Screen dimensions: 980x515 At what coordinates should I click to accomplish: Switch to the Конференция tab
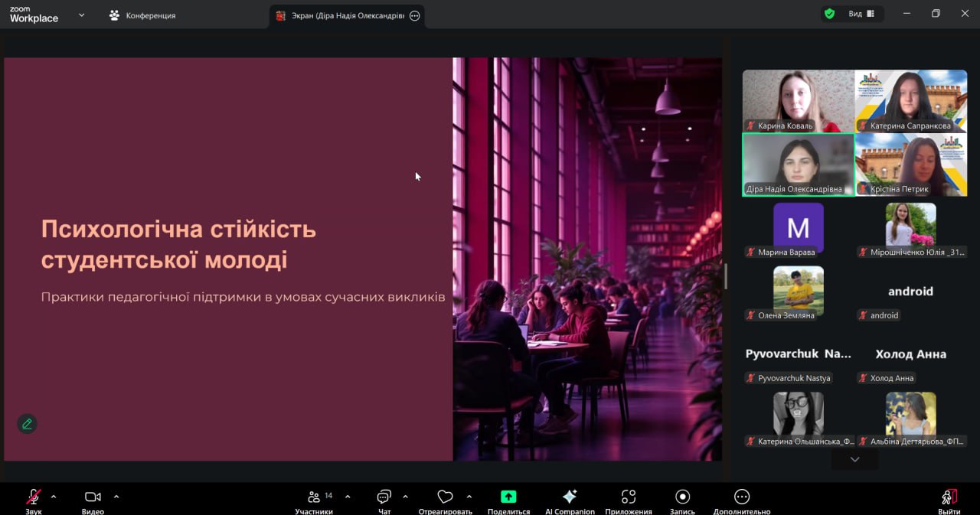[143, 15]
